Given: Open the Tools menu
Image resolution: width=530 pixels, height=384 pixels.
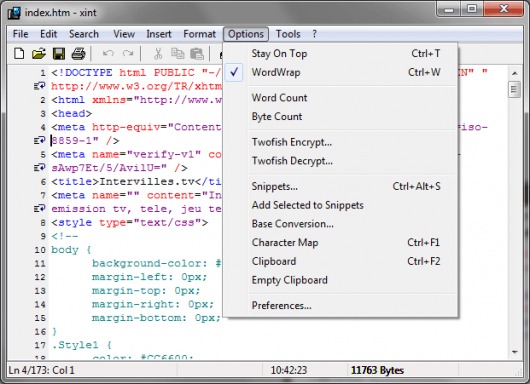Looking at the screenshot, I should [x=288, y=34].
